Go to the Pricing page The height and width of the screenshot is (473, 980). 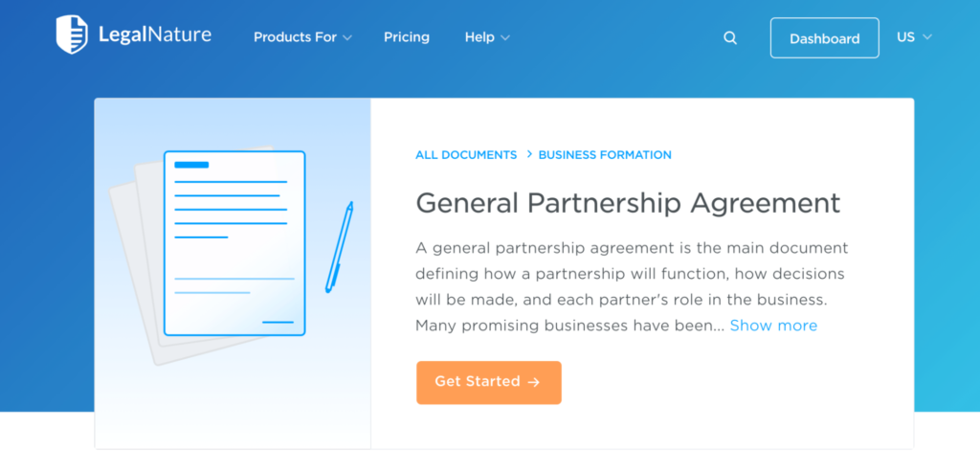click(x=407, y=37)
